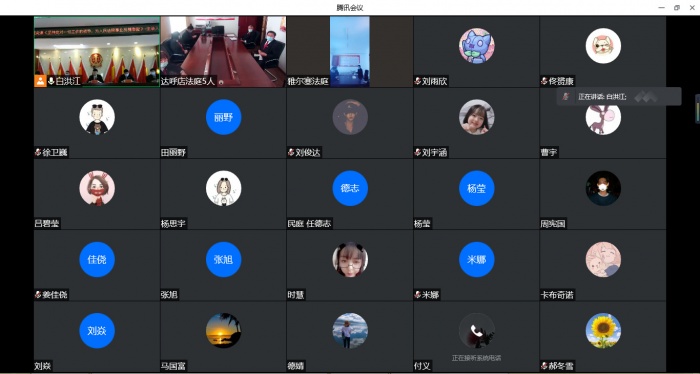Click the sunflower avatar of 郝冬雪
The image size is (700, 374).
click(x=603, y=331)
